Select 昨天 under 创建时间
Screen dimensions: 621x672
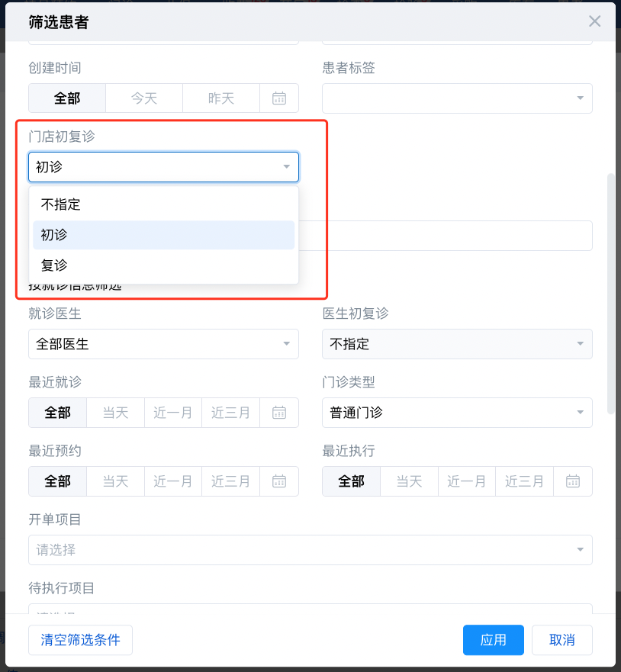(221, 98)
